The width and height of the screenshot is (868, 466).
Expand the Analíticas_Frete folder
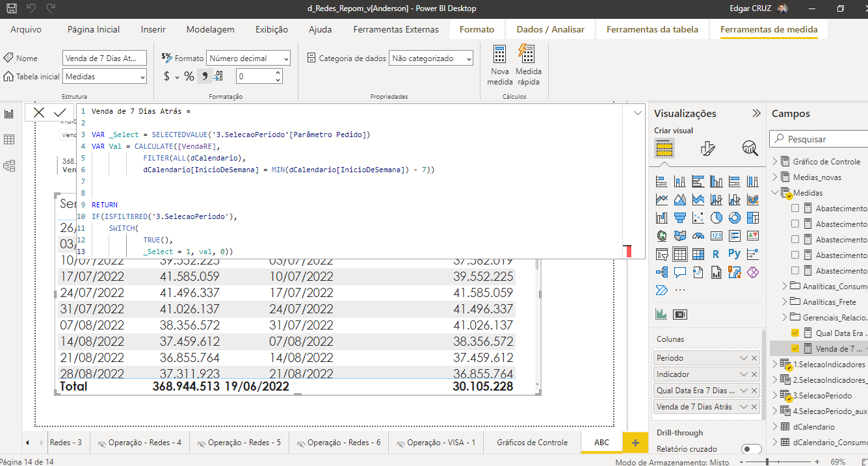pyautogui.click(x=785, y=302)
